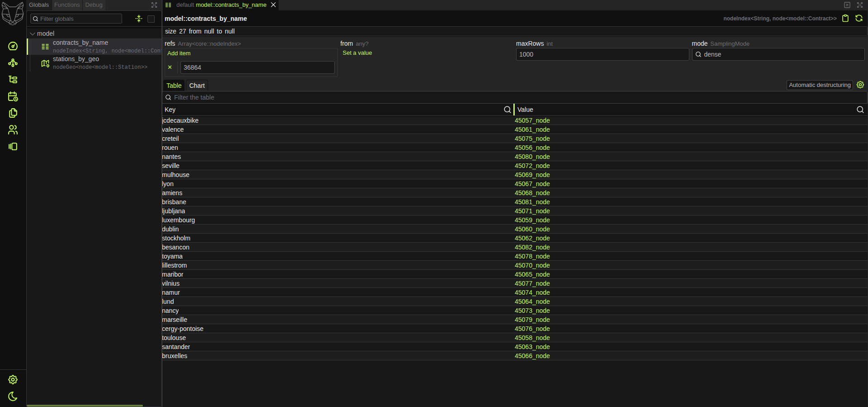Click the Automatic destructuring button

coord(820,85)
